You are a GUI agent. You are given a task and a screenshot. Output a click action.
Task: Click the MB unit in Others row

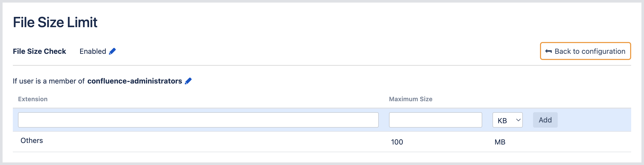click(500, 142)
